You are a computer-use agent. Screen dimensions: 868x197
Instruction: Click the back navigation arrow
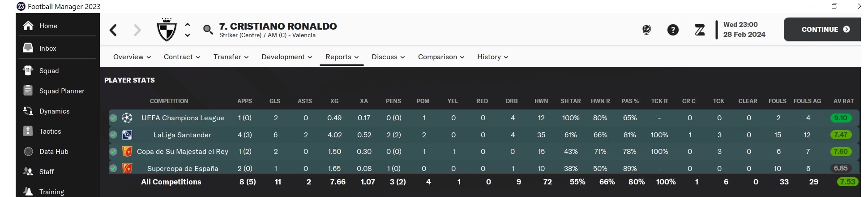[113, 30]
